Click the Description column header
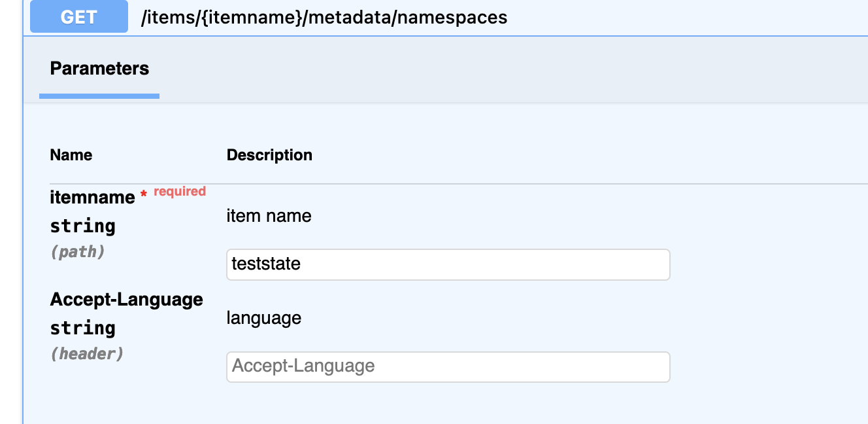Image resolution: width=868 pixels, height=424 pixels. click(269, 155)
